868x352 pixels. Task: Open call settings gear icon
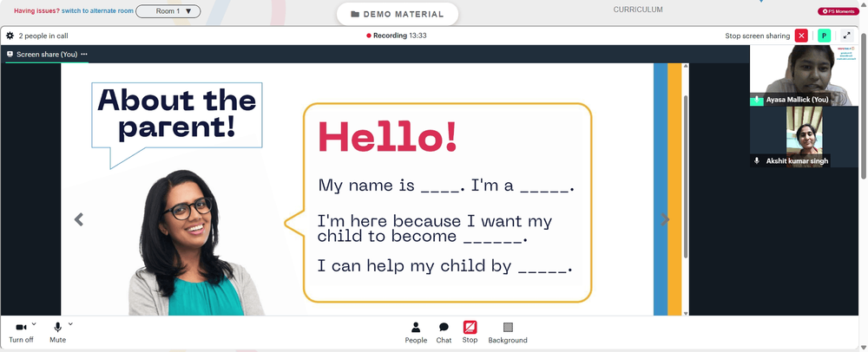(10, 36)
